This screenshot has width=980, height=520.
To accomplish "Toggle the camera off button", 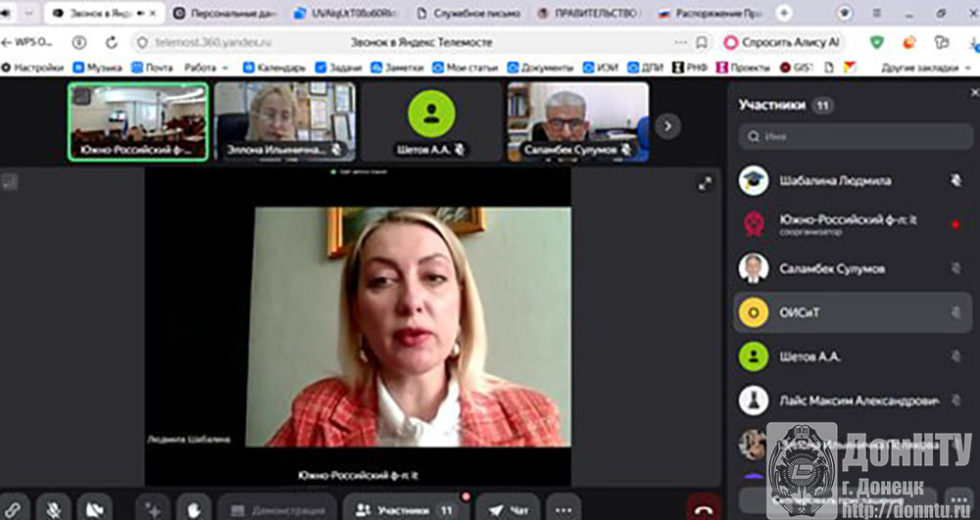I will pos(95,509).
